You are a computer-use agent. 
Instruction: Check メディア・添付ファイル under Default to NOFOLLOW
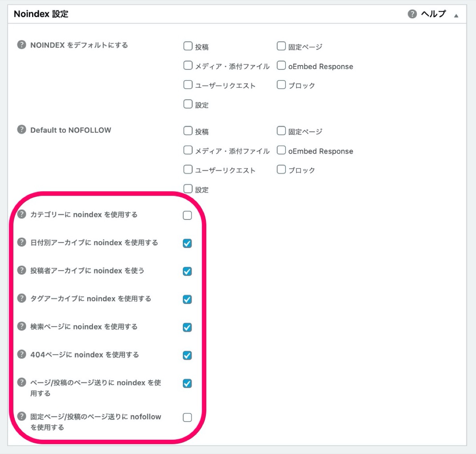(x=188, y=150)
